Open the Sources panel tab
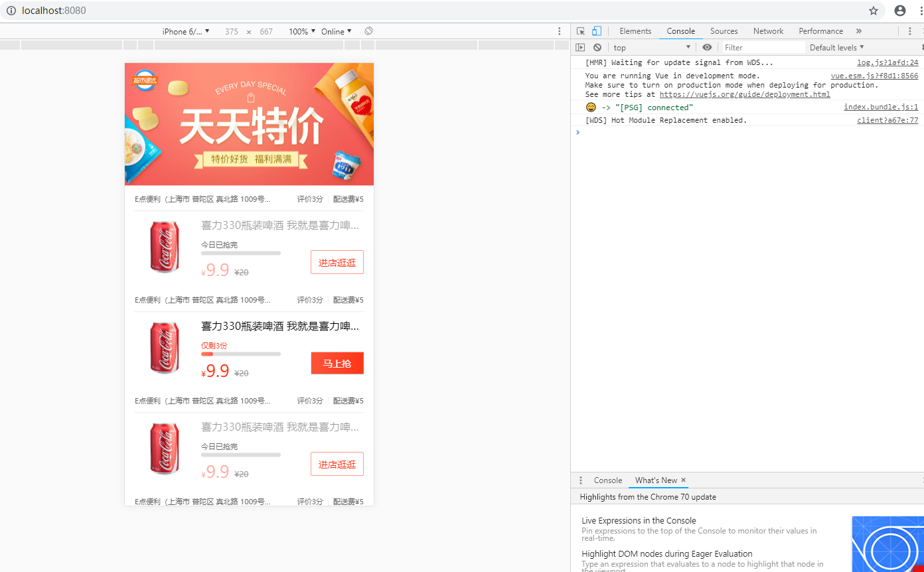 724,31
